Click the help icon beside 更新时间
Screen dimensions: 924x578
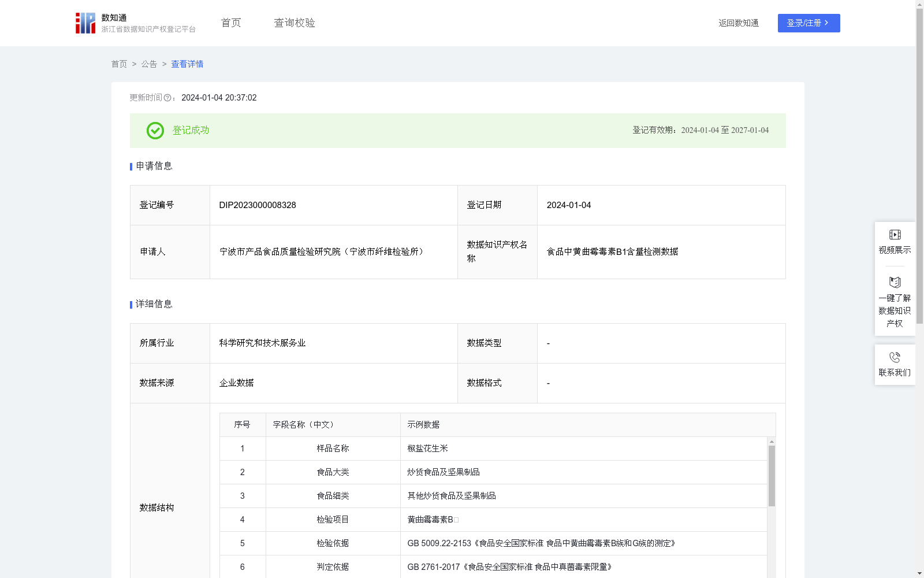pyautogui.click(x=167, y=98)
